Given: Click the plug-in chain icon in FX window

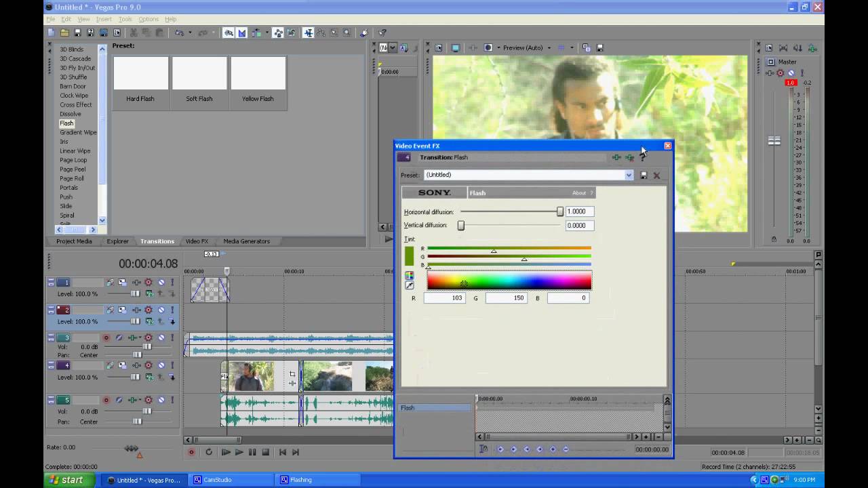Looking at the screenshot, I should [x=616, y=157].
